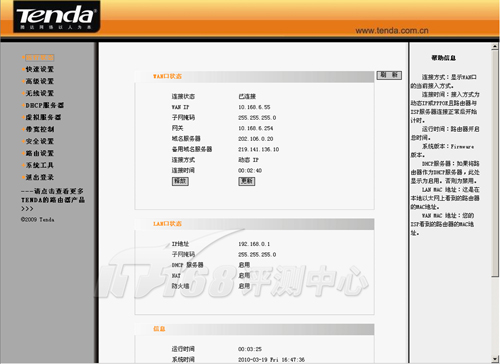Select 系统工具 menu item
The height and width of the screenshot is (364, 500).
[x=40, y=165]
